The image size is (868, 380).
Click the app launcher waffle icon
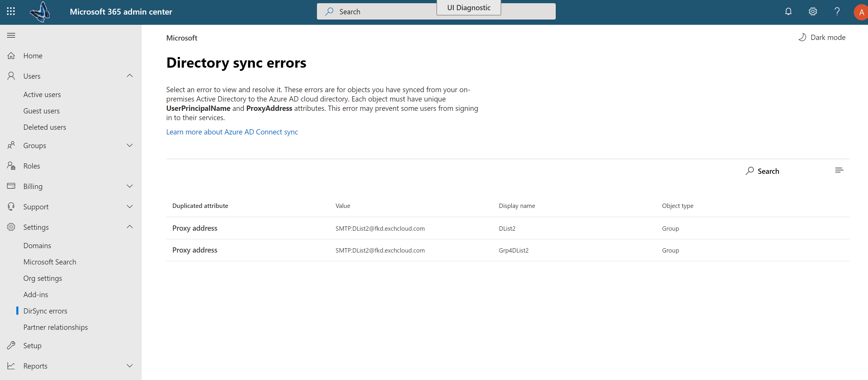coord(11,11)
